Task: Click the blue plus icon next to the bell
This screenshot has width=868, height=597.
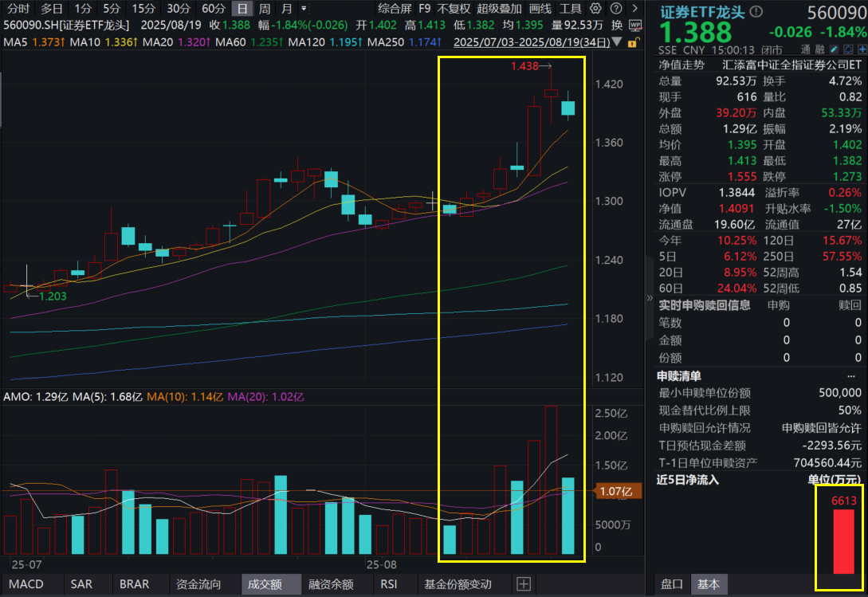Action: click(x=861, y=49)
